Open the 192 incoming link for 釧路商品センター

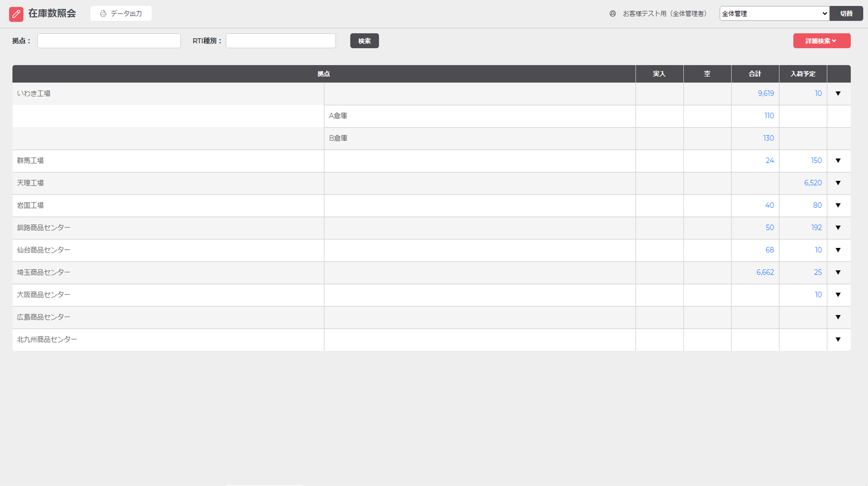pos(816,228)
